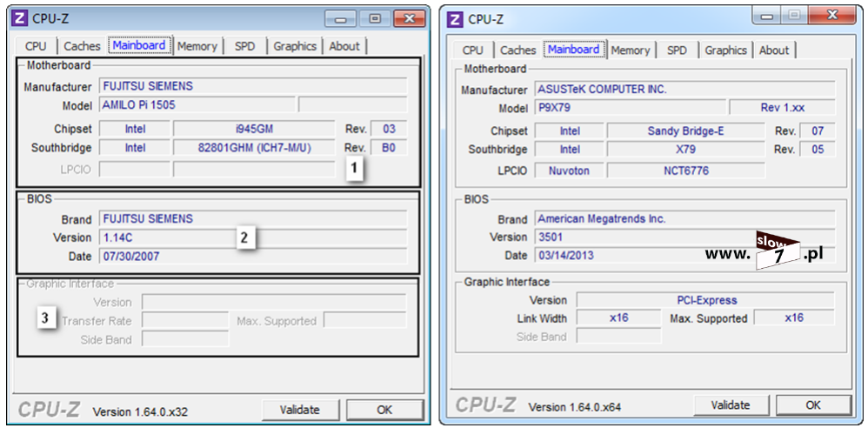Screen dimensions: 868x428
Task: Select the Mainboard tab in the left window
Action: 139,45
